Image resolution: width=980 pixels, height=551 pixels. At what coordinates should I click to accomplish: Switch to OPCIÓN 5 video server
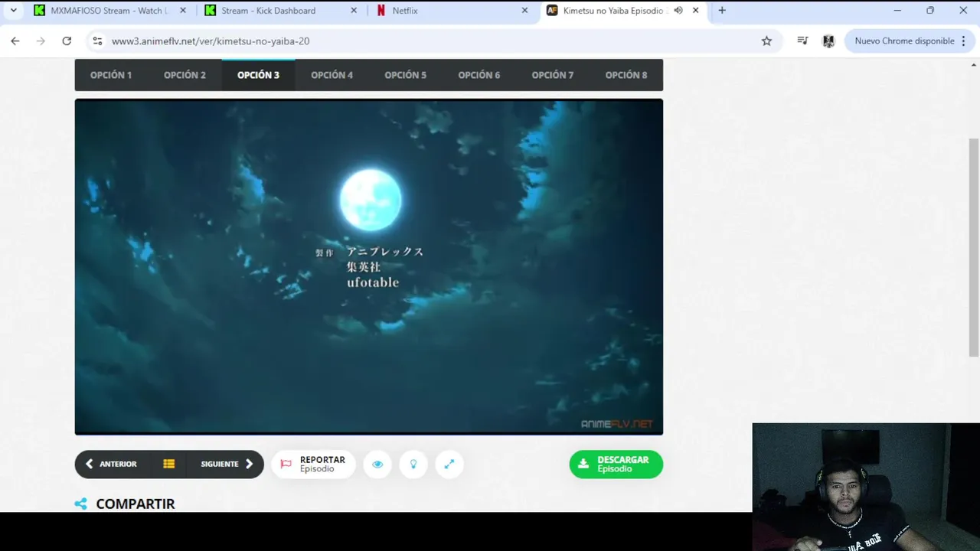tap(405, 75)
